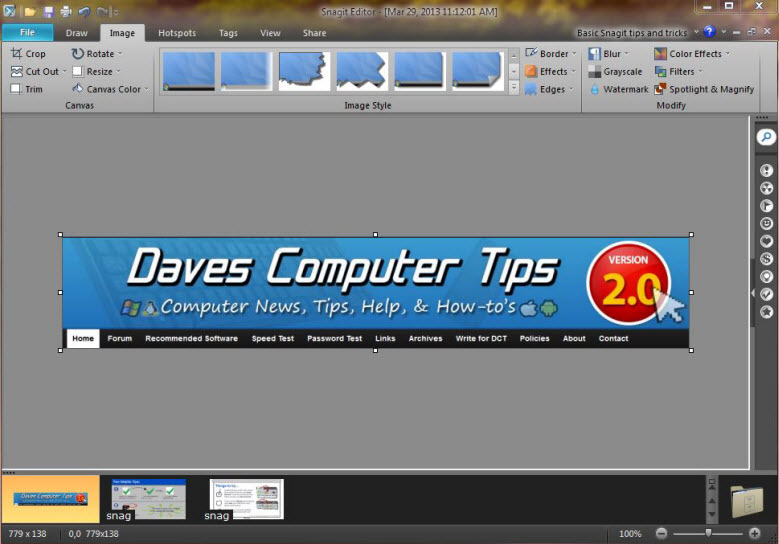779x544 pixels.
Task: Convert image with Grayscale
Action: [x=615, y=72]
